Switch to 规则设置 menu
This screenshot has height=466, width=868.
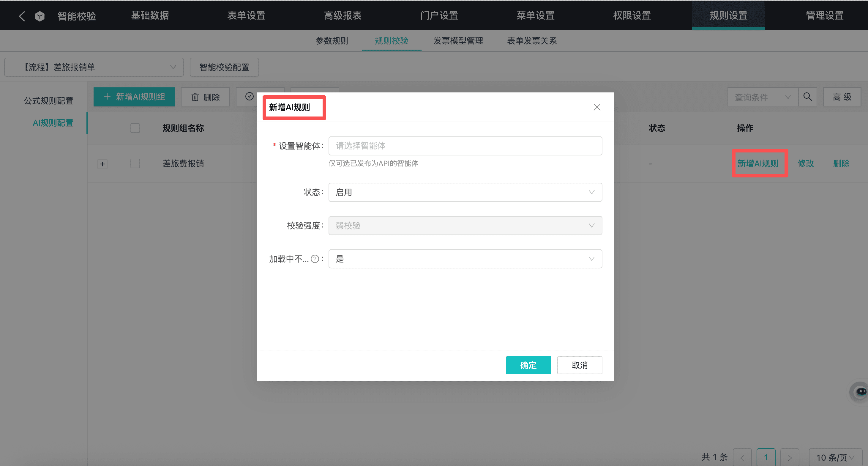(x=728, y=15)
